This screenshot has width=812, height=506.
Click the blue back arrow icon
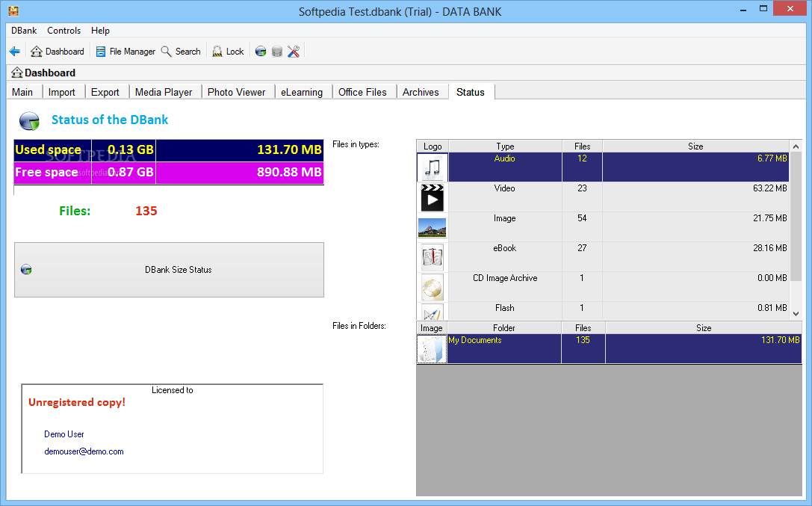point(14,52)
